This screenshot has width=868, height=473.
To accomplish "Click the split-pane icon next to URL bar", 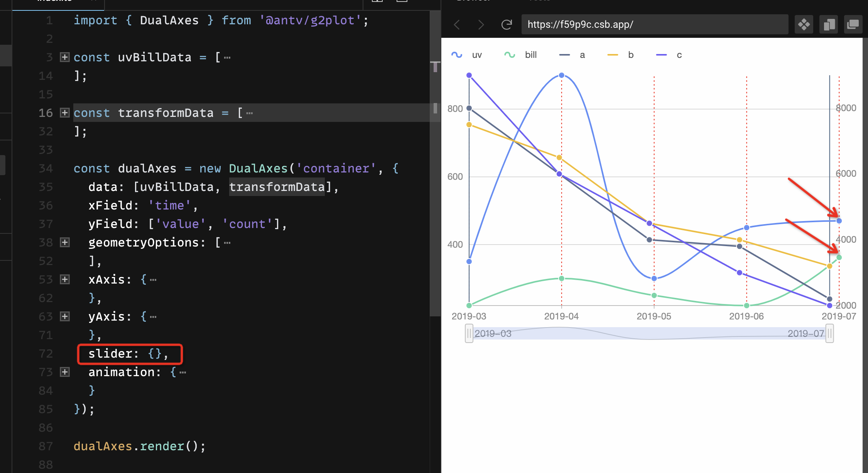I will tap(829, 25).
